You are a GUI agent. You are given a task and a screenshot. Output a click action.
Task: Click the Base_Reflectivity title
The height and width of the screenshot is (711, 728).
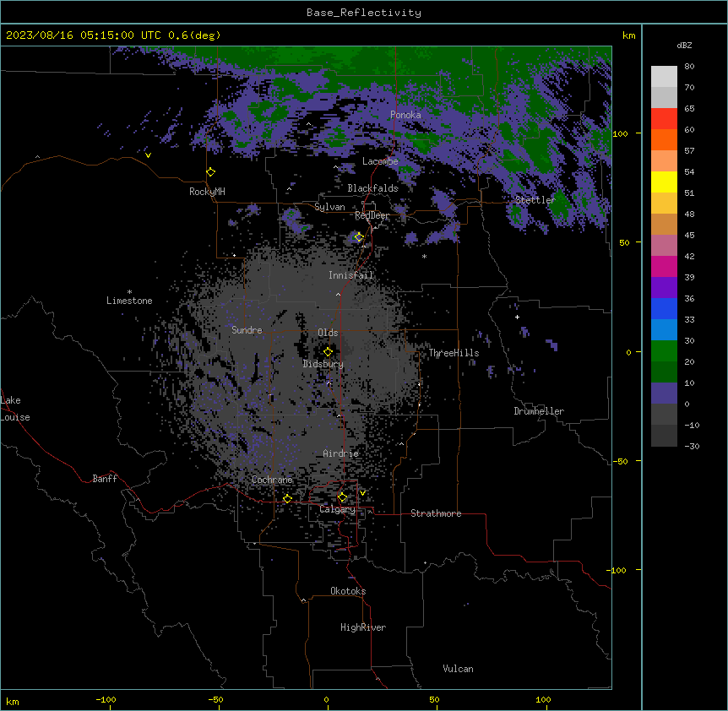point(364,13)
